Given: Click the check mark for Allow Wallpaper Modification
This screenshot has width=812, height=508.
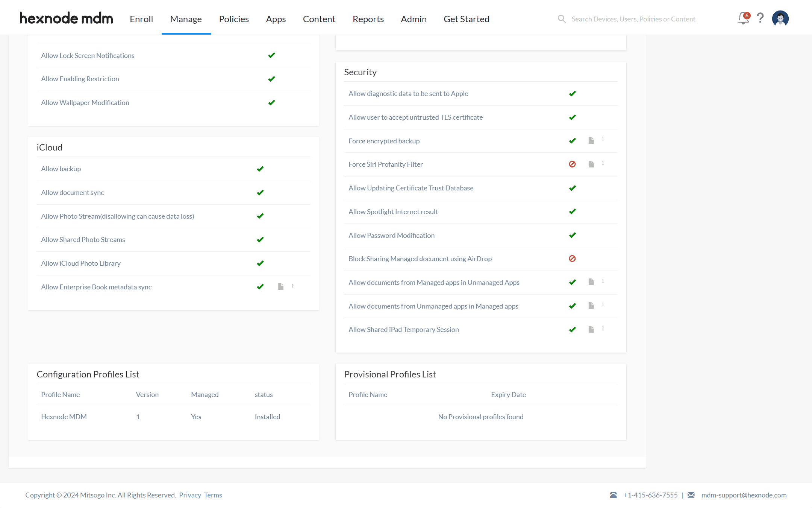Looking at the screenshot, I should [x=271, y=103].
